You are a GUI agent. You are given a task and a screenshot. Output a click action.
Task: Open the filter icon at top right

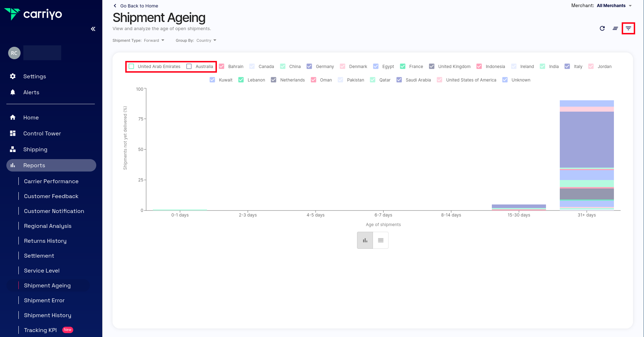pos(628,28)
